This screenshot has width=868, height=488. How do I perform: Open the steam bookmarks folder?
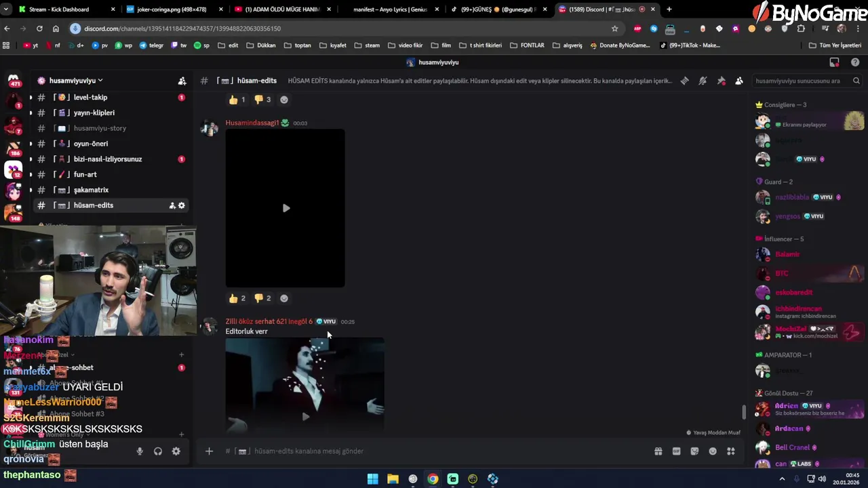[366, 45]
